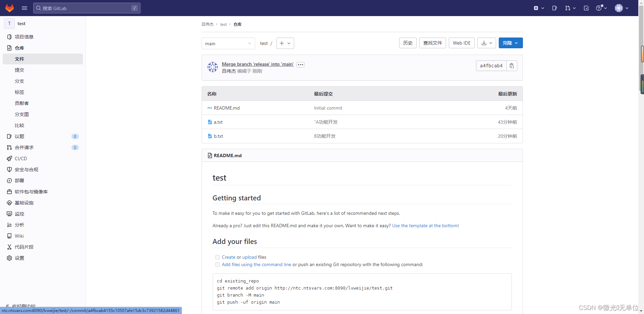Click test in the breadcrumb
Image resolution: width=644 pixels, height=314 pixels.
pyautogui.click(x=223, y=24)
